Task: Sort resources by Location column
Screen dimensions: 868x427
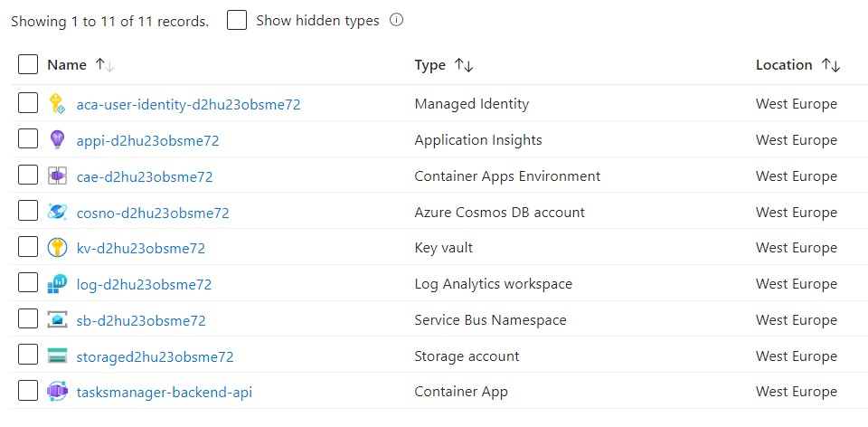Action: [x=784, y=65]
